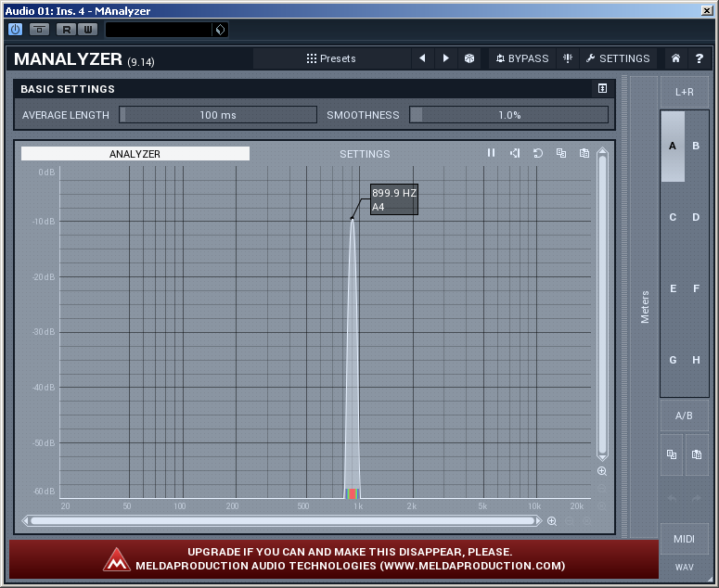
Task: Paste analyzer data with the paste icon
Action: (584, 153)
